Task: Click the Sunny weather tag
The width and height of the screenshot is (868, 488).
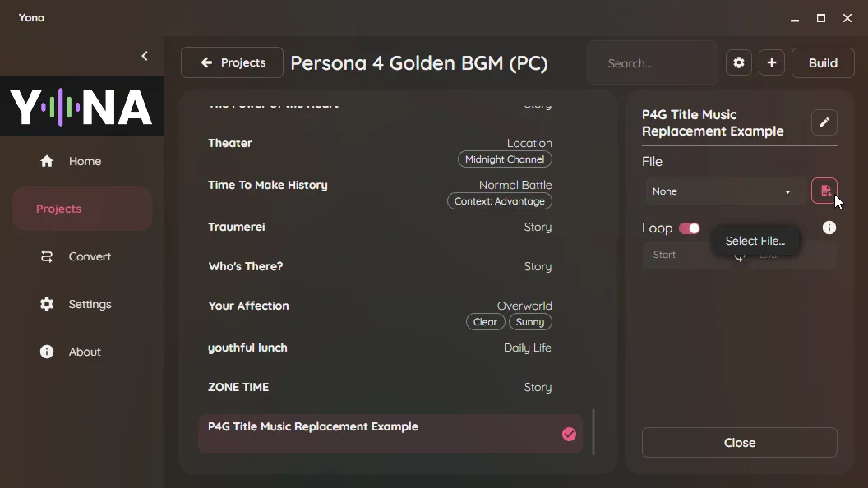Action: (530, 322)
